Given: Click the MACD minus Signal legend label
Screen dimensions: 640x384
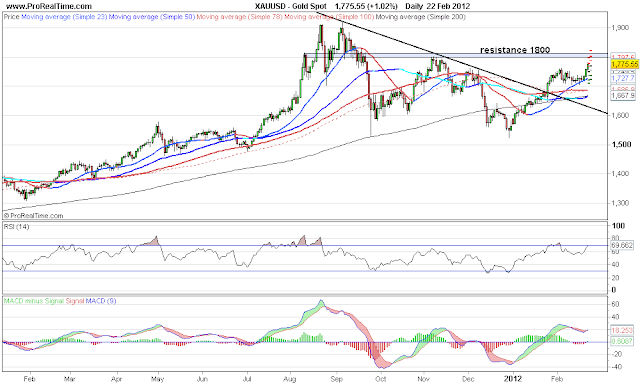Looking at the screenshot, I should [34, 301].
